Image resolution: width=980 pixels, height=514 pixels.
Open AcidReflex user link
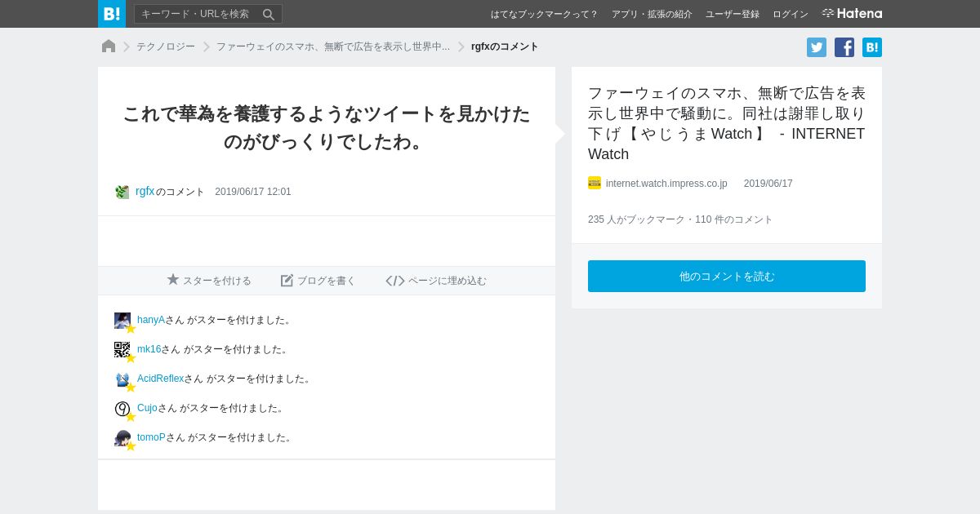(161, 379)
